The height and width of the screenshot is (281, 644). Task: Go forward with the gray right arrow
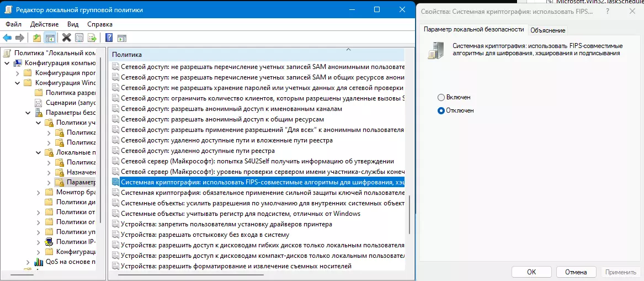(x=19, y=38)
